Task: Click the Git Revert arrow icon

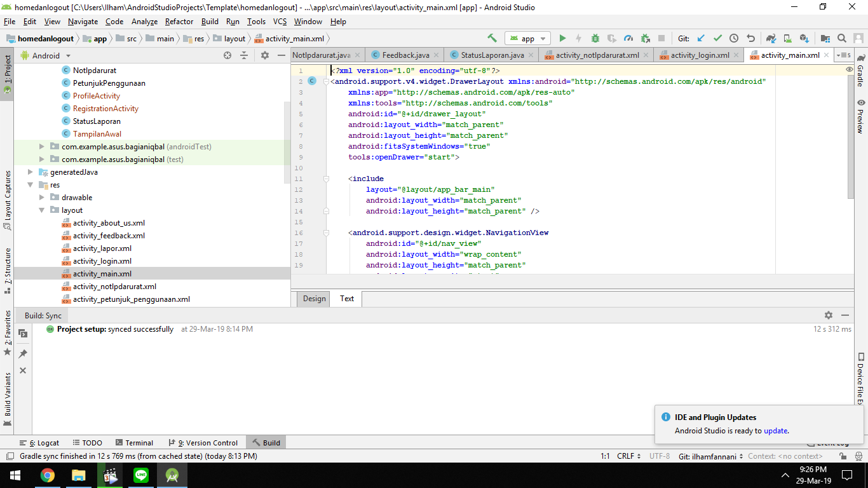Action: coord(750,38)
